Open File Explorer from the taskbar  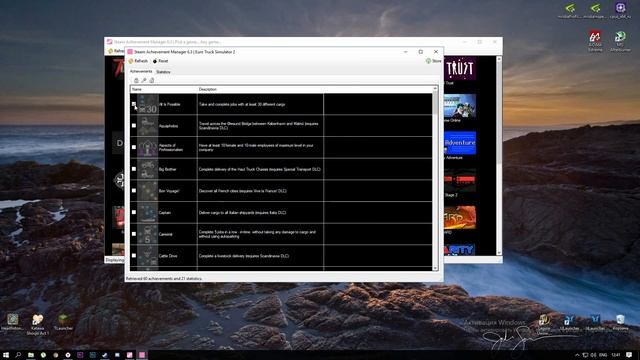coord(31,355)
